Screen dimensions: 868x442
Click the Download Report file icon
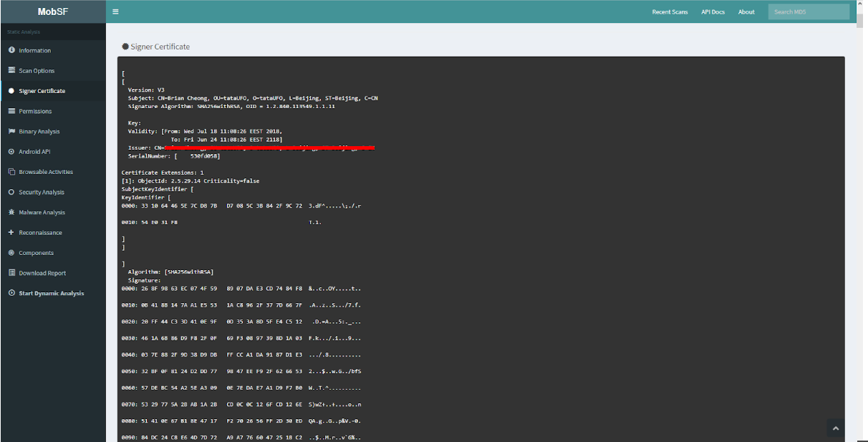[11, 273]
